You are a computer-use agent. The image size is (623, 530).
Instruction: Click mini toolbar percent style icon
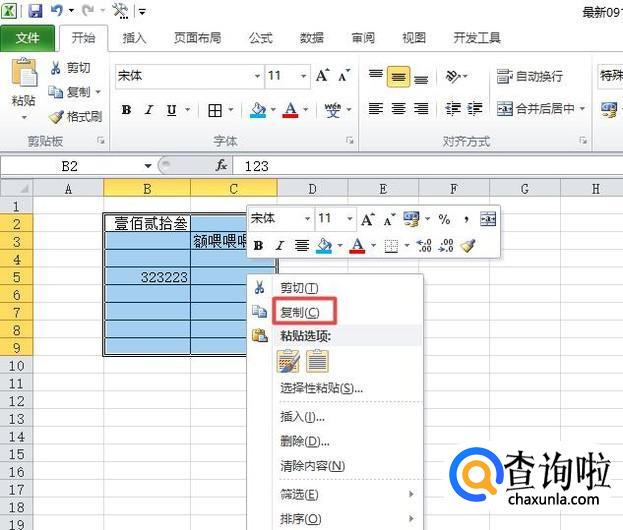[x=444, y=219]
